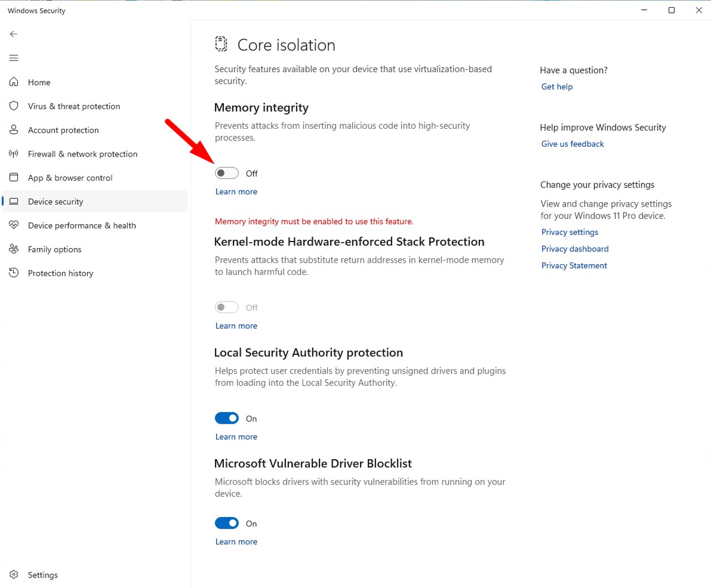The height and width of the screenshot is (588, 711).
Task: Click Learn more under Local Security Authority
Action: pos(236,437)
